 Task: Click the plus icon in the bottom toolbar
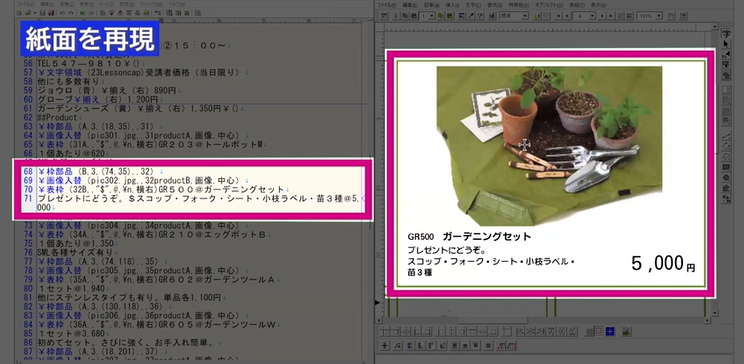point(385,345)
